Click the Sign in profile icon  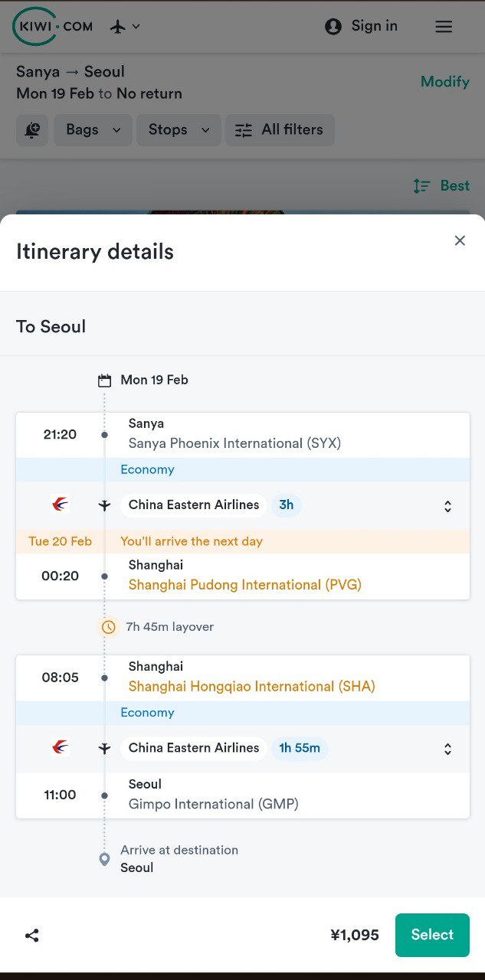click(x=333, y=27)
